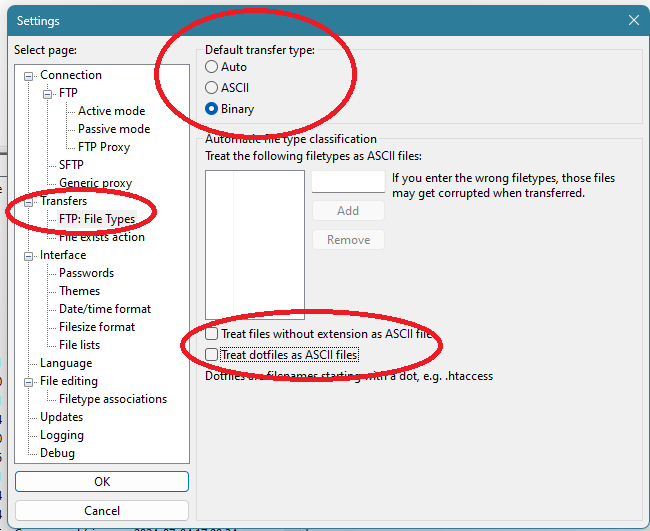
Task: Select File exists action page
Action: [101, 237]
